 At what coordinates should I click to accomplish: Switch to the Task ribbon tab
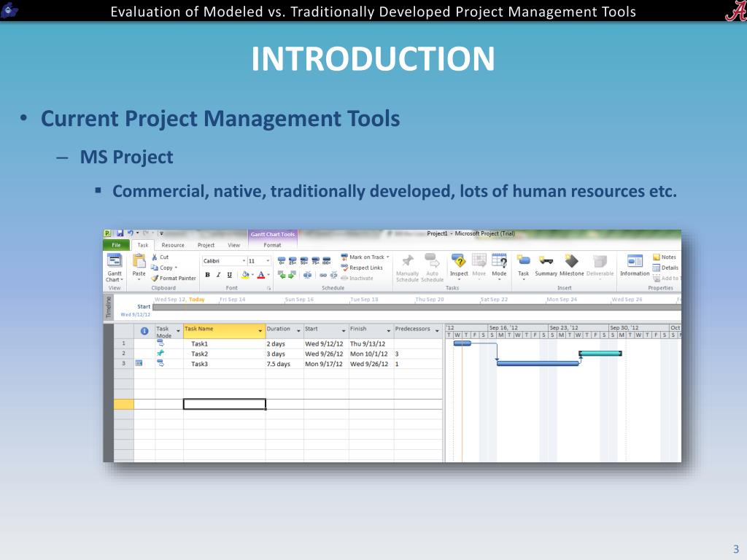[x=143, y=245]
